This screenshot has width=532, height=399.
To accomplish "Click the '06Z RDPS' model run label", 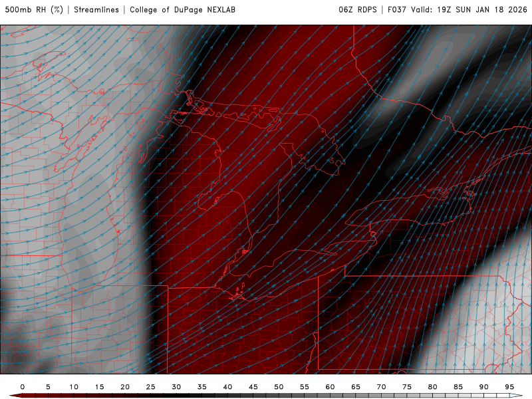I will (358, 10).
